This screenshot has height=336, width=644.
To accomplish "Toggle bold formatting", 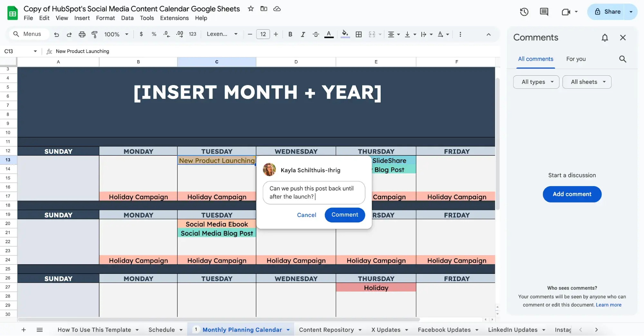I will click(290, 34).
